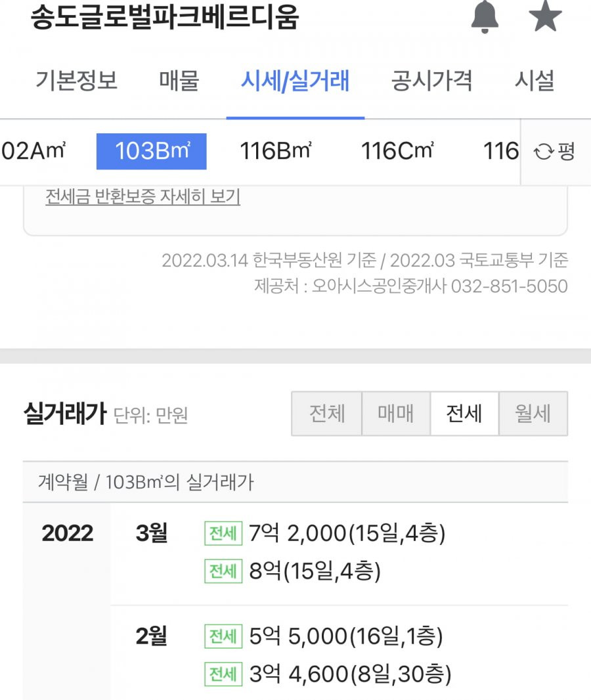Filter transactions by 전세
The height and width of the screenshot is (700, 591).
point(464,414)
